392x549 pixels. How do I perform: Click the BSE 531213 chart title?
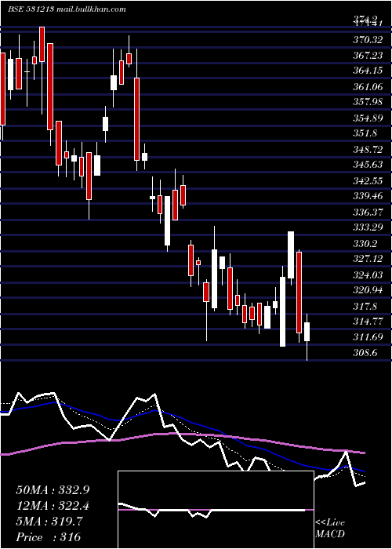31,9
